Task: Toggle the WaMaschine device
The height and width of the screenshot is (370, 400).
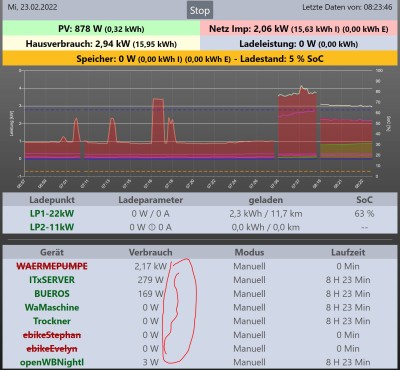Action: click(x=52, y=307)
